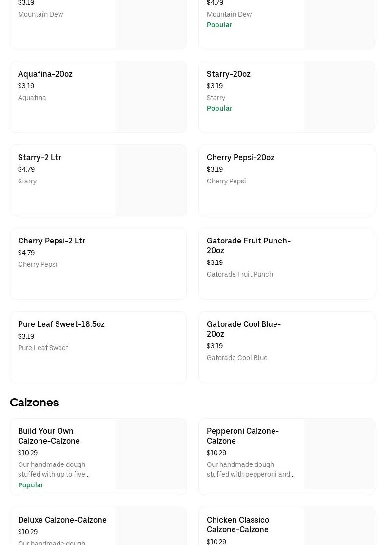
Task: Click the Build Your Own Calzone photo
Action: [151, 454]
